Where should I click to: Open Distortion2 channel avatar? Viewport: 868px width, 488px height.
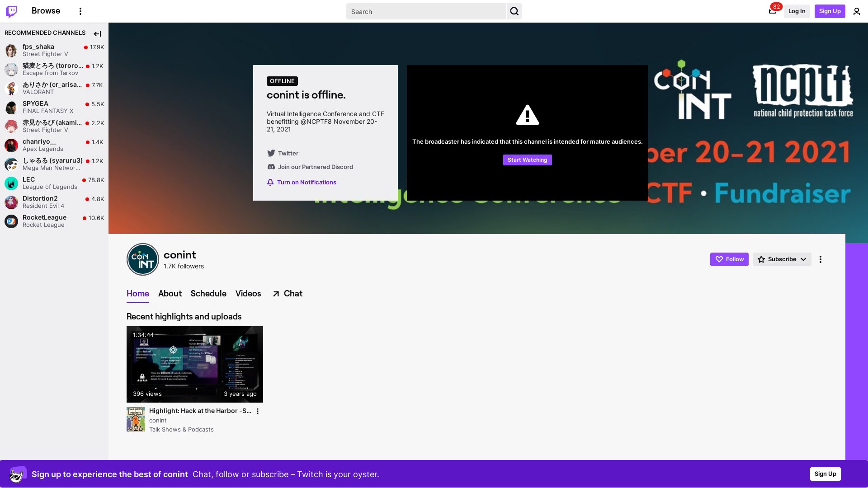click(11, 202)
